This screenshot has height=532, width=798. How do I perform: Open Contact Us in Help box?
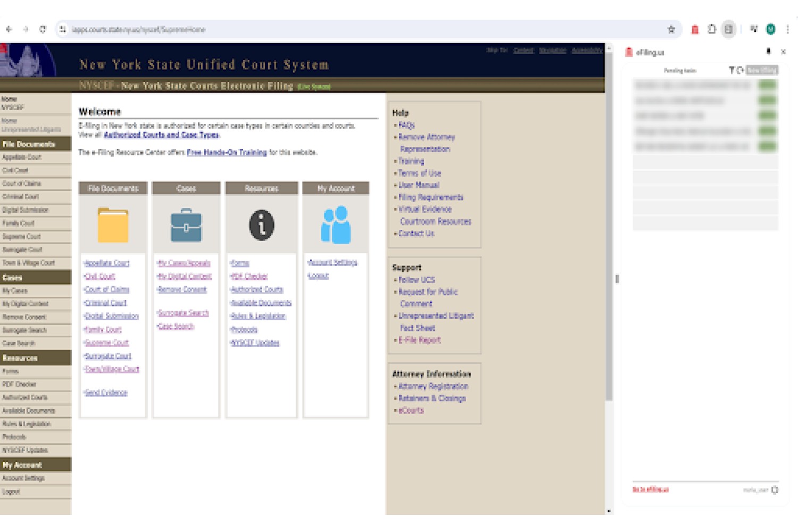pos(416,234)
